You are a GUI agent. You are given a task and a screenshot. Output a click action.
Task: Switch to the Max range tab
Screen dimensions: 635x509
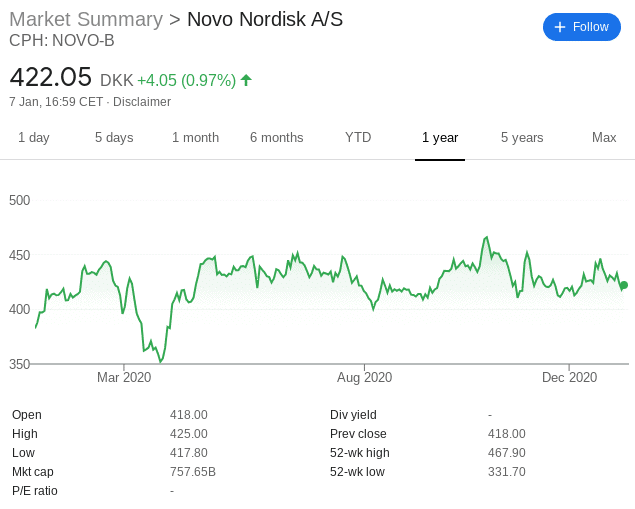pos(604,137)
